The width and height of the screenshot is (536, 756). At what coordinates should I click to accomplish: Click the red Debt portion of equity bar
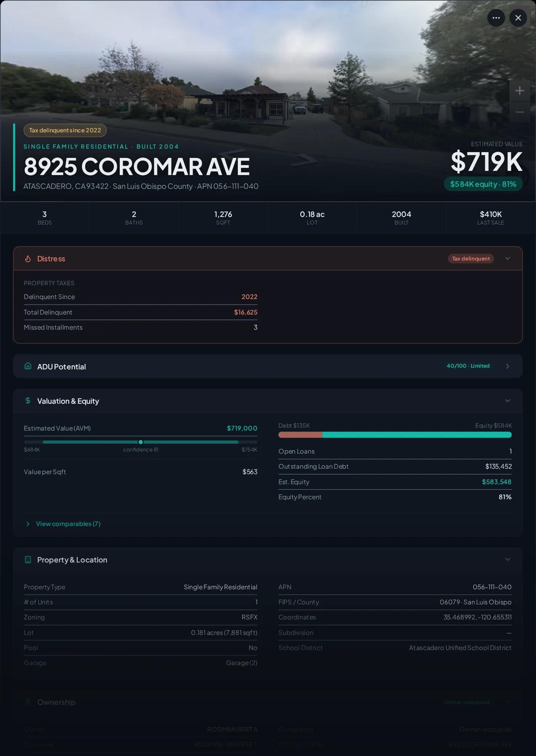(x=300, y=435)
